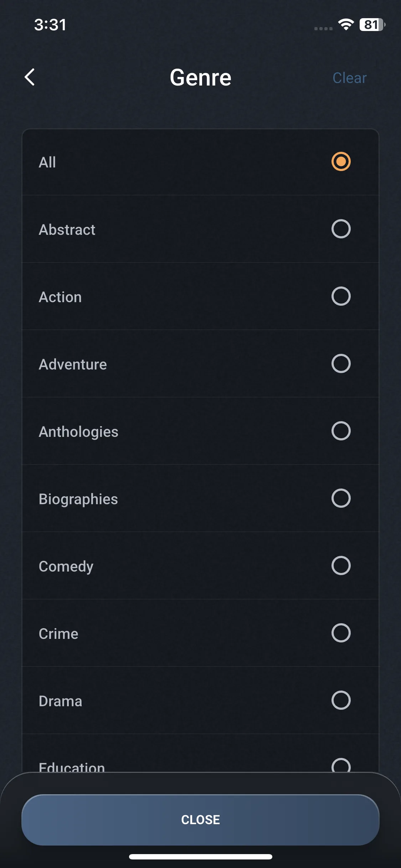
Task: Tap the battery indicator icon
Action: pos(372,25)
